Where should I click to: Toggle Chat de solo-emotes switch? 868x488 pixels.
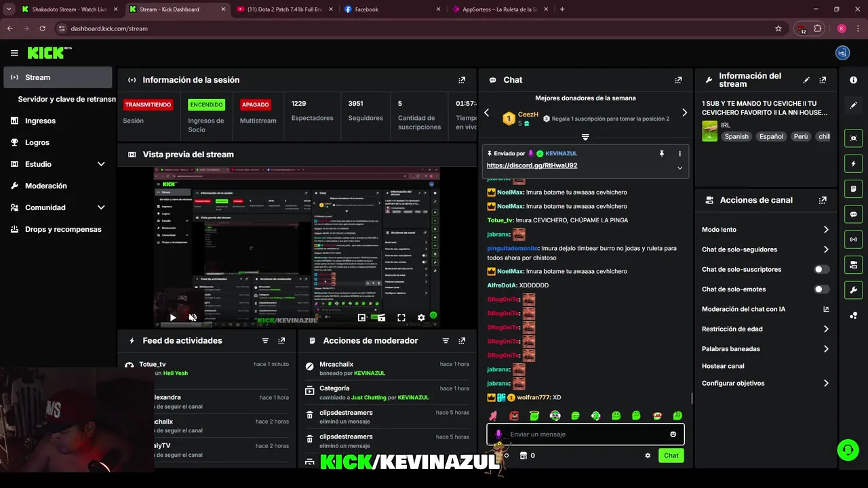pos(821,289)
